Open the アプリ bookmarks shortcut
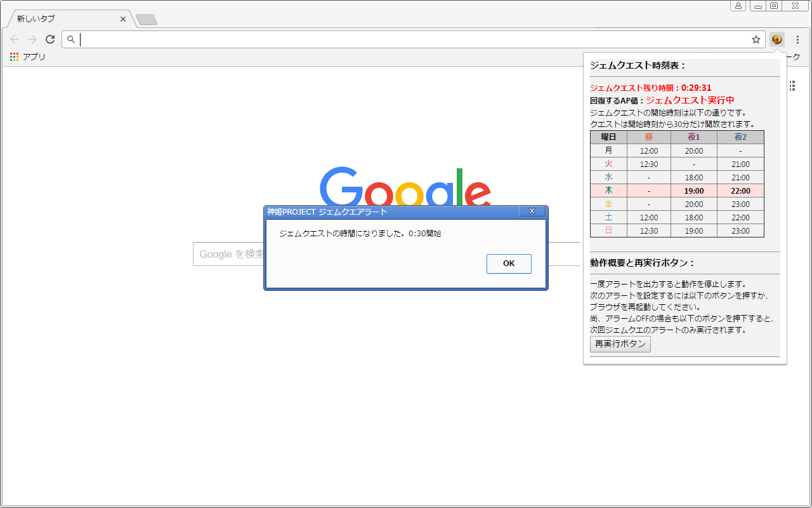This screenshot has width=812, height=508. (28, 57)
